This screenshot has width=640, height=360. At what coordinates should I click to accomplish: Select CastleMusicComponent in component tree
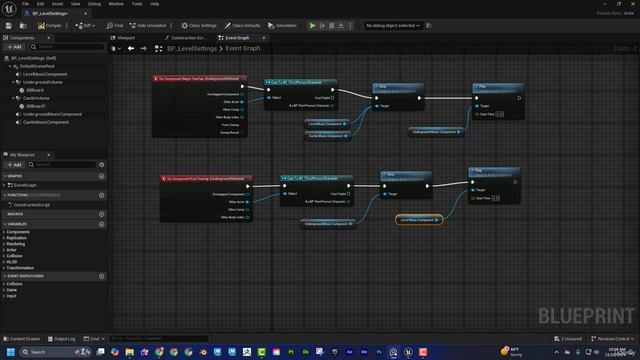(46, 122)
